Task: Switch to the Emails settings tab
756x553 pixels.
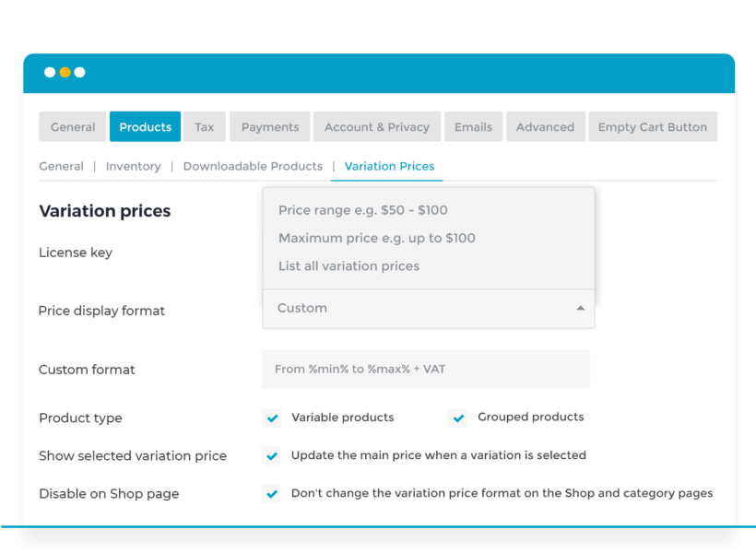Action: pyautogui.click(x=473, y=126)
